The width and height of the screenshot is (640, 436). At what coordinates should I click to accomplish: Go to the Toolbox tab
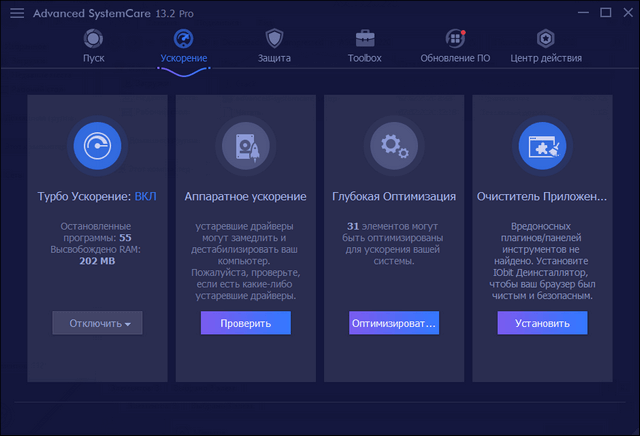tap(365, 58)
